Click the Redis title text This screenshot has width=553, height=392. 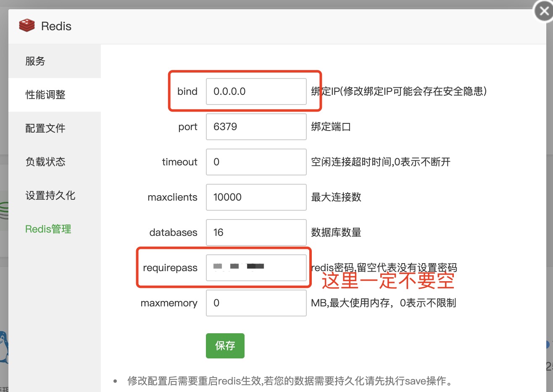56,26
